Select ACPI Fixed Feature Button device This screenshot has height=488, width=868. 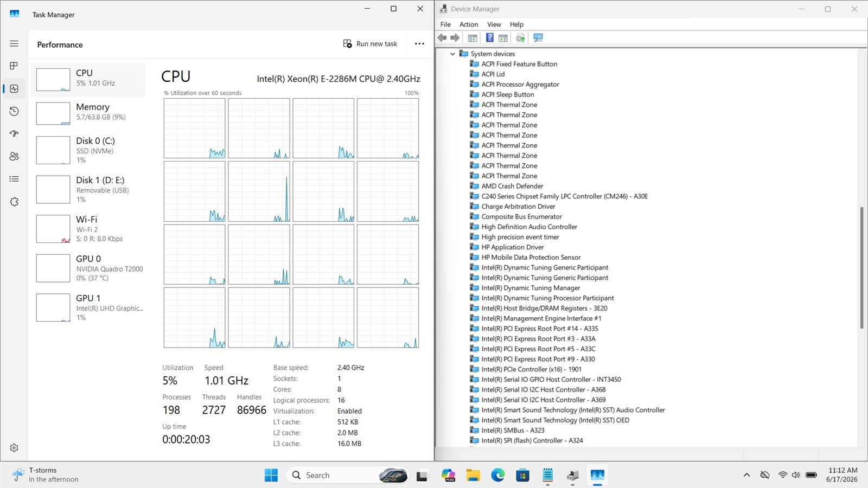point(519,64)
